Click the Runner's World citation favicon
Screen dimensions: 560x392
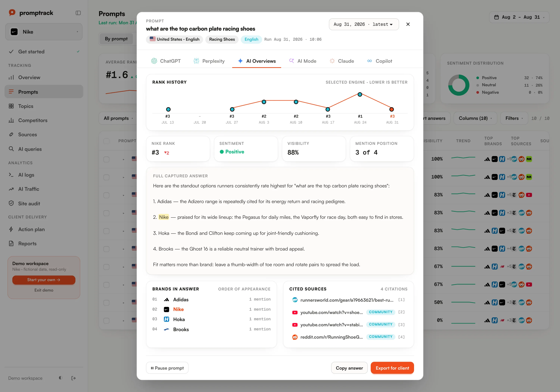(x=295, y=300)
